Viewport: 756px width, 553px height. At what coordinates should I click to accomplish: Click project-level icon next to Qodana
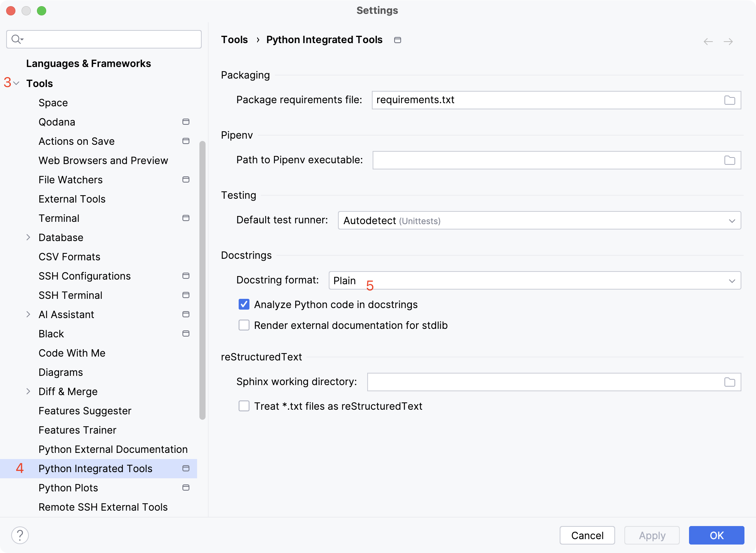point(186,122)
